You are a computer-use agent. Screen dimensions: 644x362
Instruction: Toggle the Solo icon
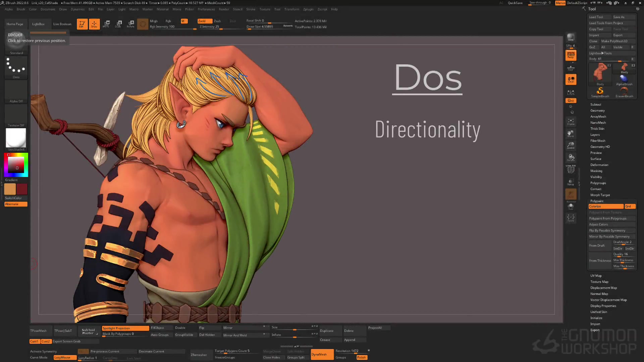click(x=571, y=206)
